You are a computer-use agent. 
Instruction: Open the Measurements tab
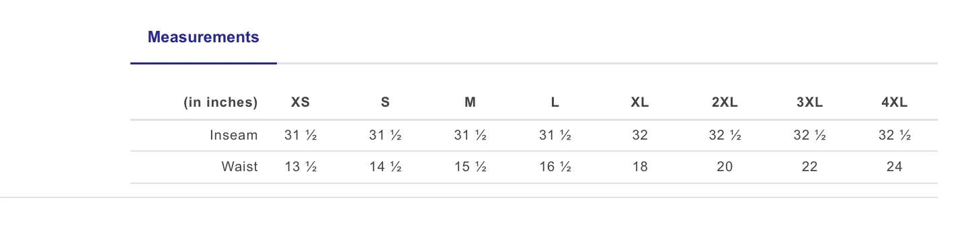(203, 38)
